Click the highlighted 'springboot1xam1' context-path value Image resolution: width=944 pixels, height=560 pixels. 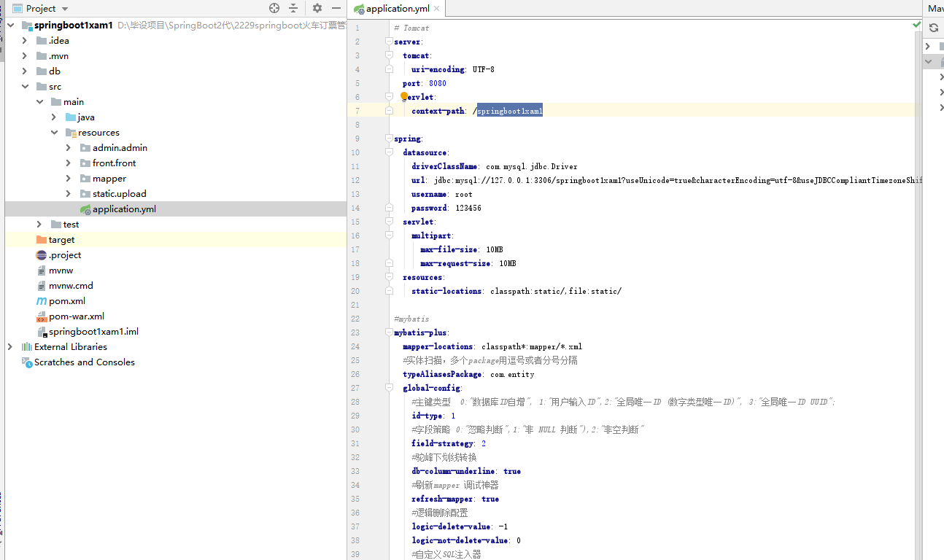[x=510, y=111]
